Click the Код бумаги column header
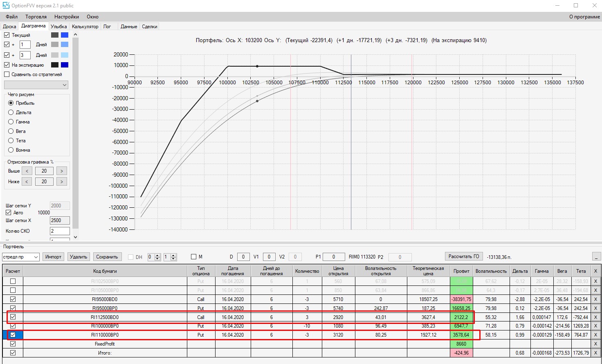 pyautogui.click(x=105, y=271)
